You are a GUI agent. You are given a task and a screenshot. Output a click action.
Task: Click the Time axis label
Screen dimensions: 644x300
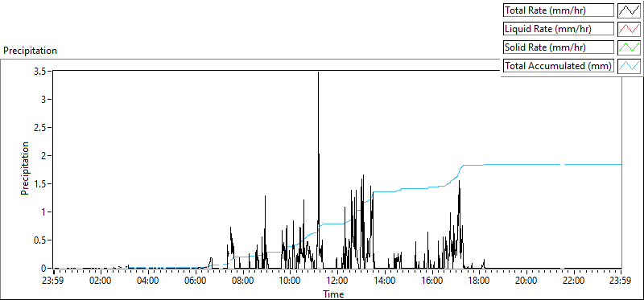tap(333, 294)
